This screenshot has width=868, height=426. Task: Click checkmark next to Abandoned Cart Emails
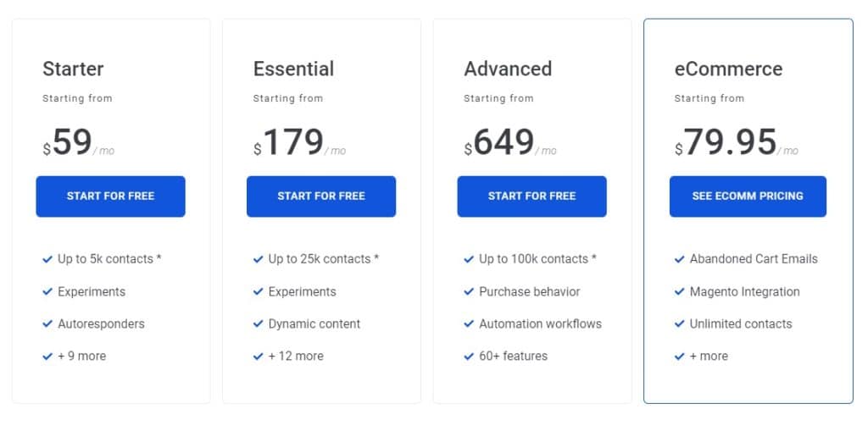[680, 259]
